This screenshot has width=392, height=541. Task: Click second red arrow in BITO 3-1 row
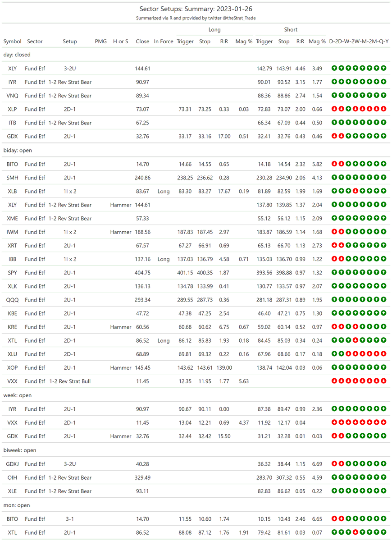click(x=341, y=519)
